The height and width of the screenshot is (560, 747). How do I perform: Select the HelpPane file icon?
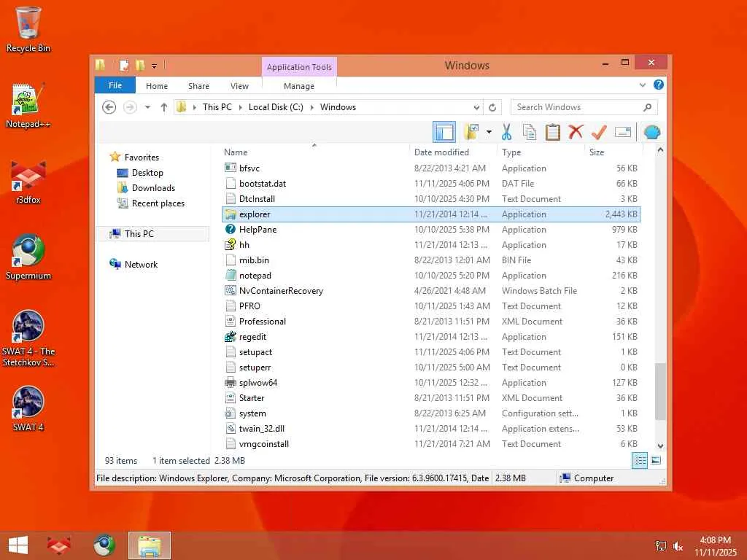(x=231, y=230)
